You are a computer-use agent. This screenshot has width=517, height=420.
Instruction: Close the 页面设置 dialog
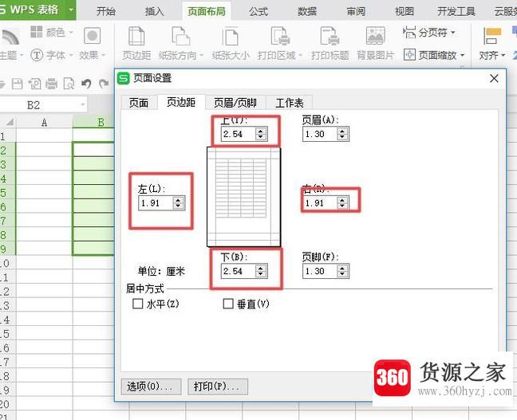point(494,78)
